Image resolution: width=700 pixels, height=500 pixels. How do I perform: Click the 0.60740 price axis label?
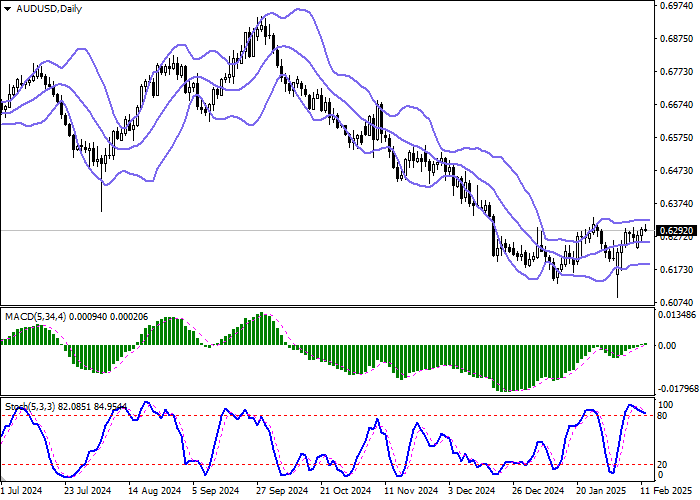[x=674, y=301]
